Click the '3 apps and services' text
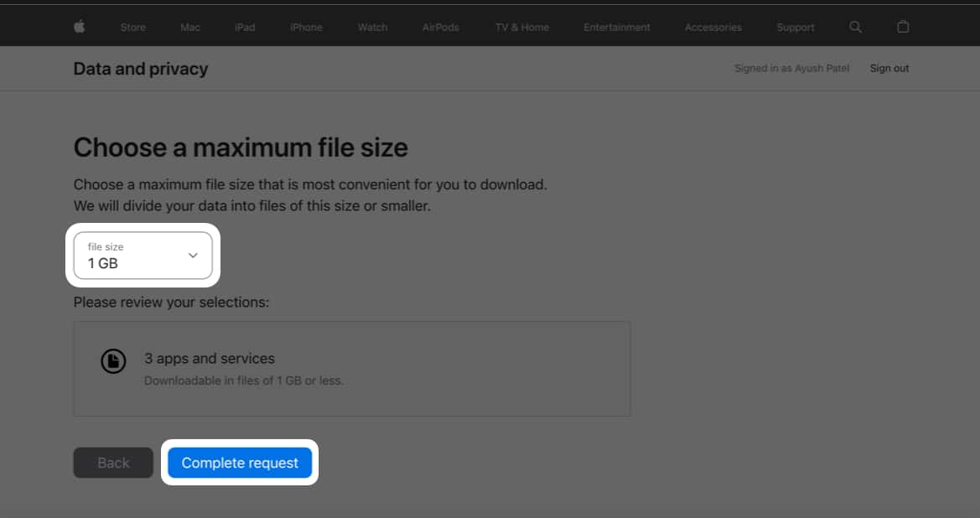980x518 pixels. pyautogui.click(x=210, y=359)
